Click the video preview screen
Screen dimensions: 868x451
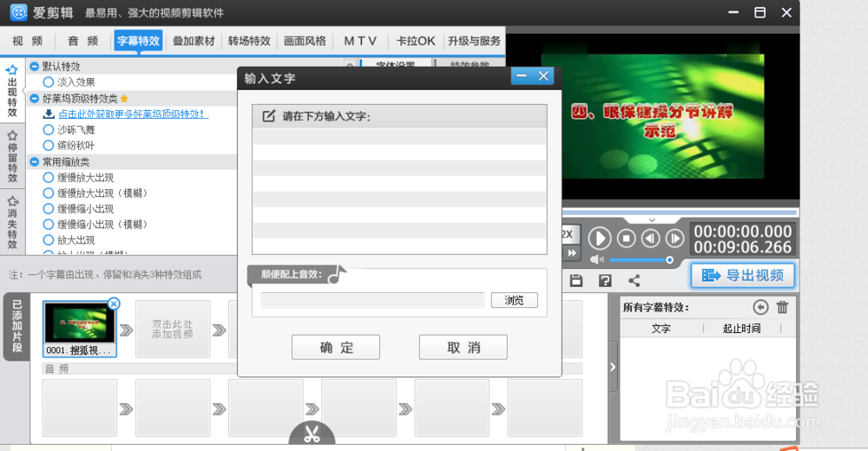click(653, 115)
